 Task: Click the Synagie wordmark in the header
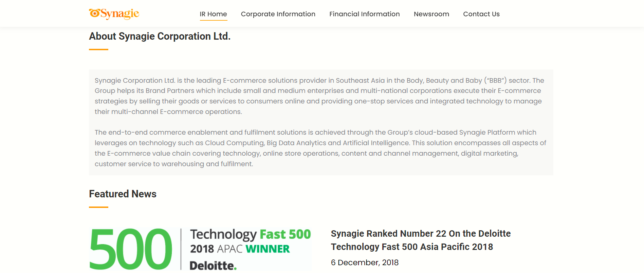[120, 14]
